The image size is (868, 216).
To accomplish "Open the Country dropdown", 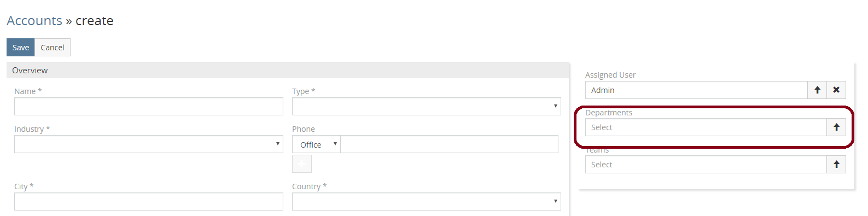I will [x=427, y=202].
